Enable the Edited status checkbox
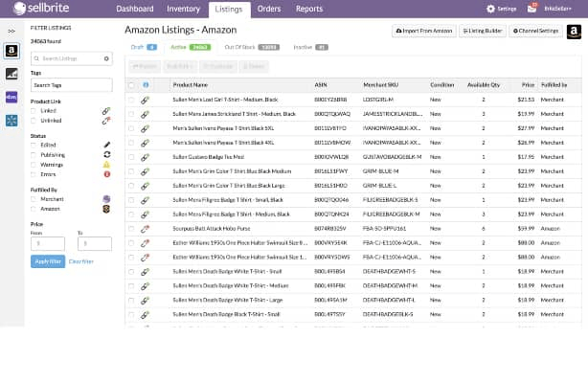 [34, 145]
